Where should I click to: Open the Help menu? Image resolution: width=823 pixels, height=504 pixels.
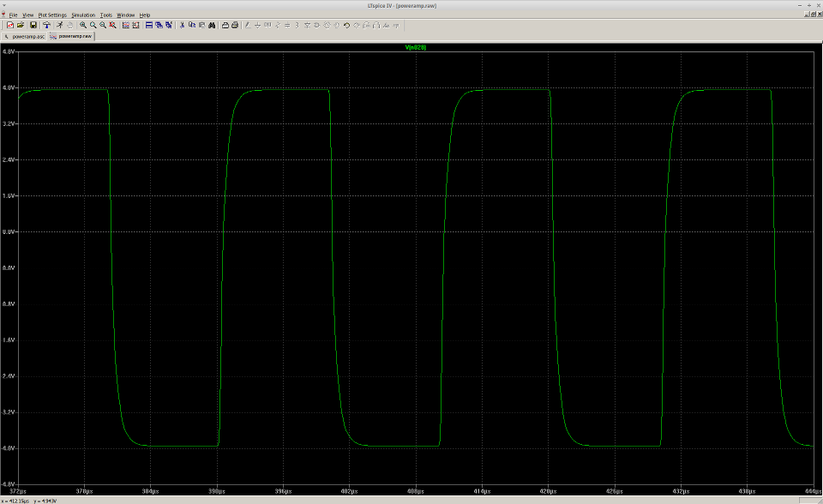tap(144, 15)
